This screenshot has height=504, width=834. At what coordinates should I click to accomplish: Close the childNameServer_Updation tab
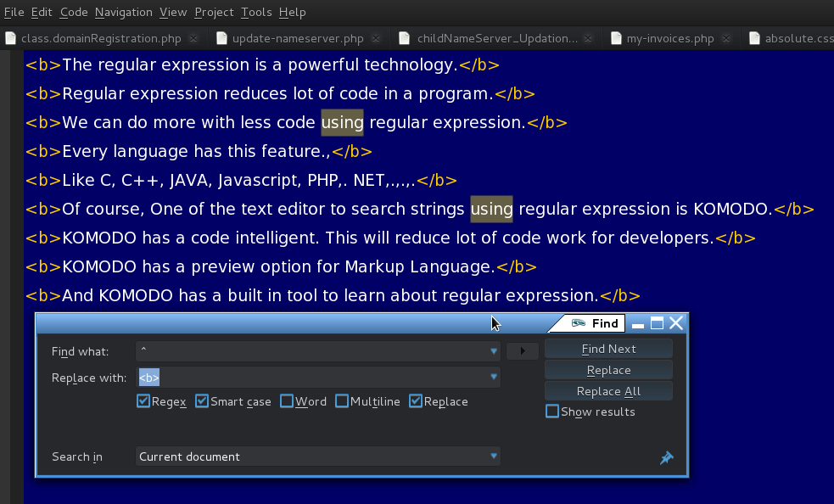click(x=588, y=38)
